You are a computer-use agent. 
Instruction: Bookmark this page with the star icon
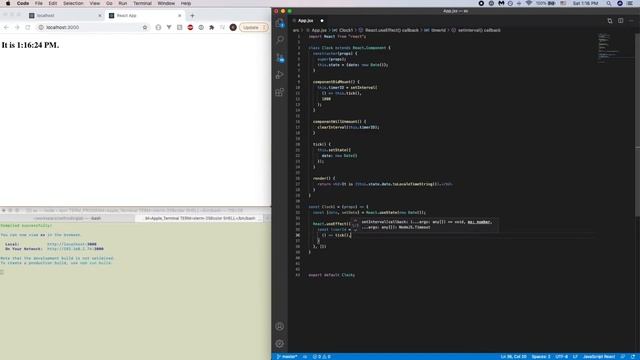click(145, 27)
